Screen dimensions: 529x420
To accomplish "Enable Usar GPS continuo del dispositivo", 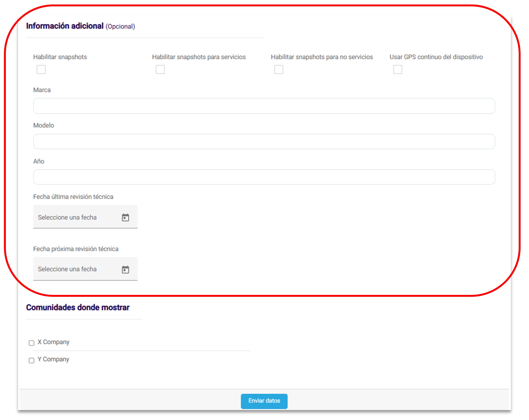I will pos(397,69).
